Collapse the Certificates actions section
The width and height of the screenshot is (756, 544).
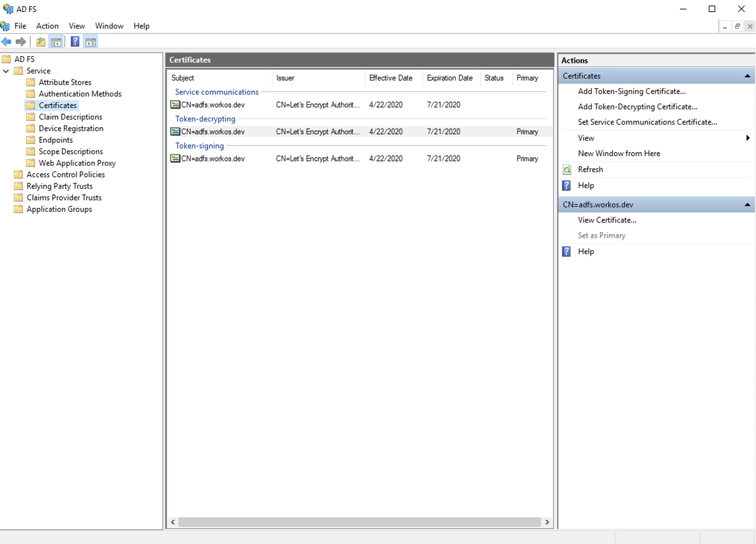[x=747, y=76]
